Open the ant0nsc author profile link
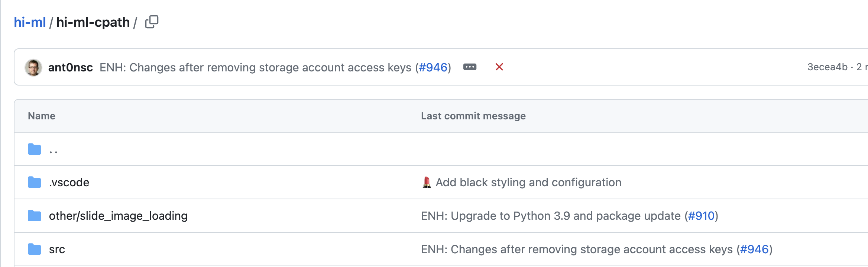Viewport: 868px width, 267px height. [x=70, y=67]
